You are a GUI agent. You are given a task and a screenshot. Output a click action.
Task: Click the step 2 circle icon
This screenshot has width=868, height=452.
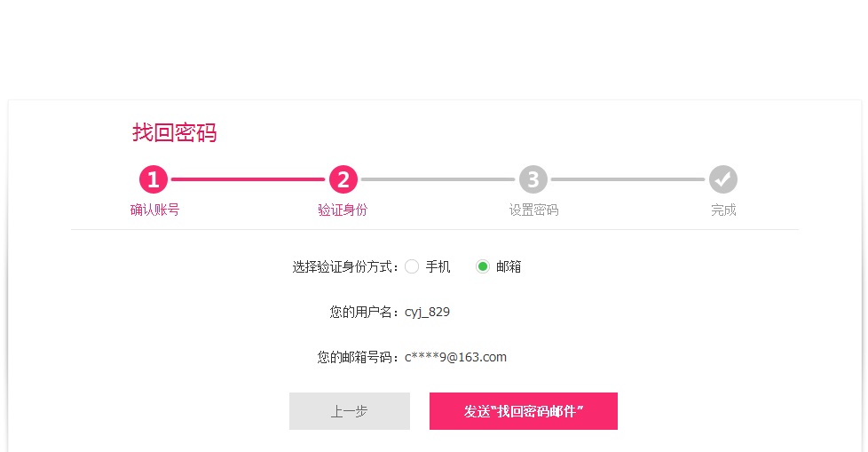click(x=343, y=179)
